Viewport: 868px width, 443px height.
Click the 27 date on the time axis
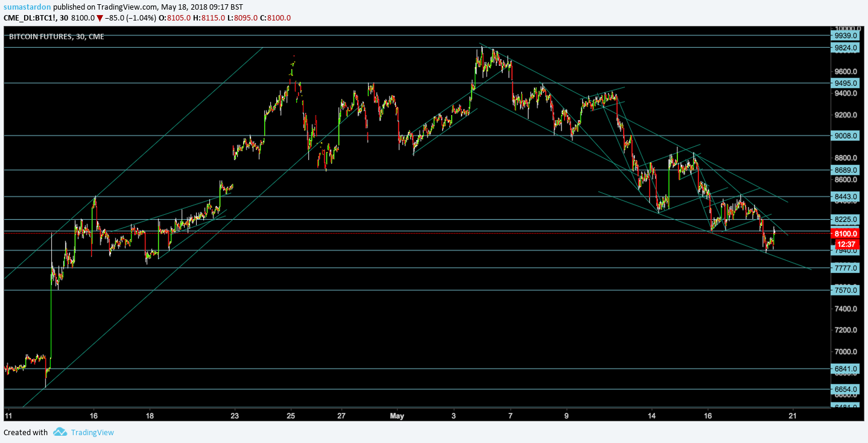point(341,416)
